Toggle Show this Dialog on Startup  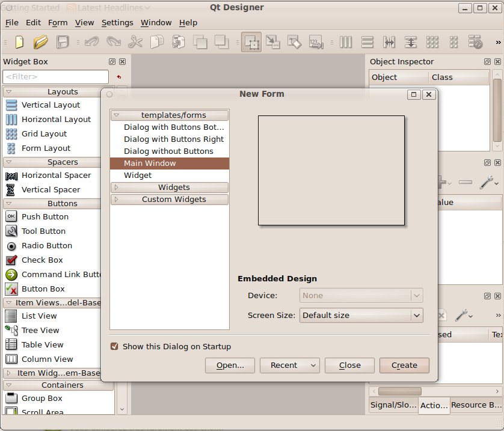coord(114,346)
